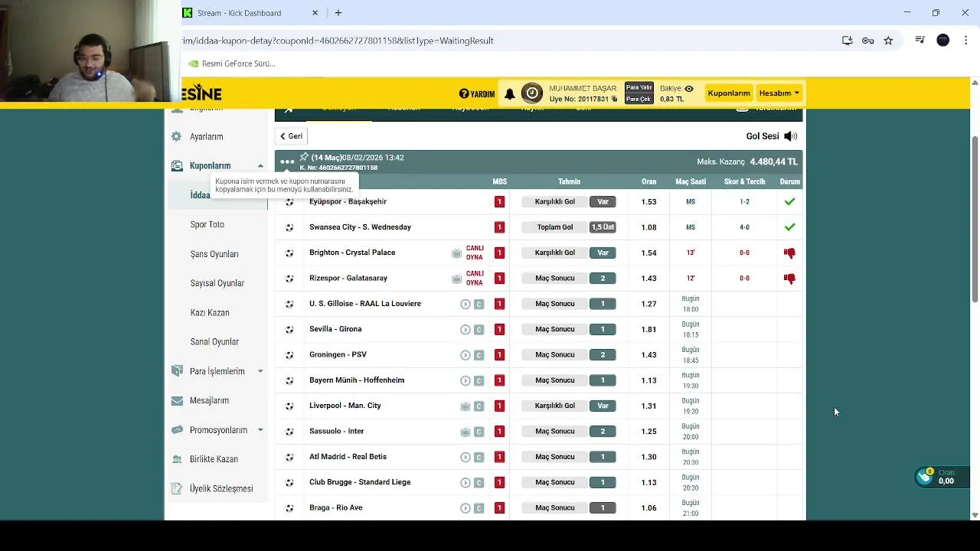Click play icon for Braga - Rio Ave
This screenshot has height=551, width=980.
(465, 508)
